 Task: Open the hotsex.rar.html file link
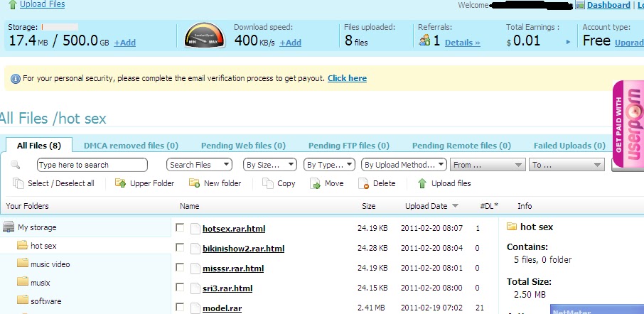click(234, 229)
